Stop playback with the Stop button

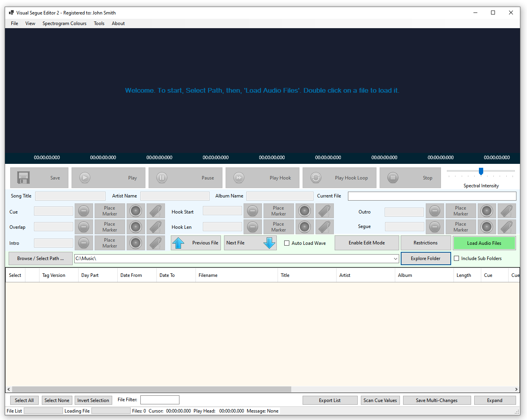410,178
